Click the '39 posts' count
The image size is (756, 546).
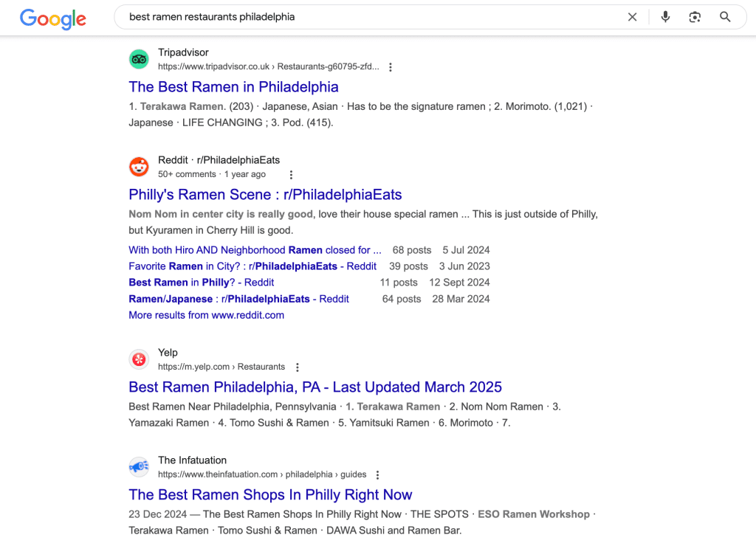[x=408, y=266]
